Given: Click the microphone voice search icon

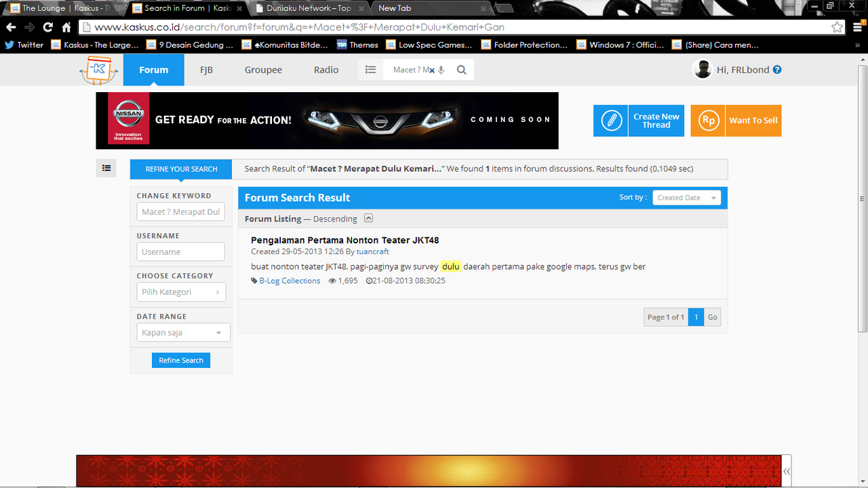Looking at the screenshot, I should tap(441, 70).
